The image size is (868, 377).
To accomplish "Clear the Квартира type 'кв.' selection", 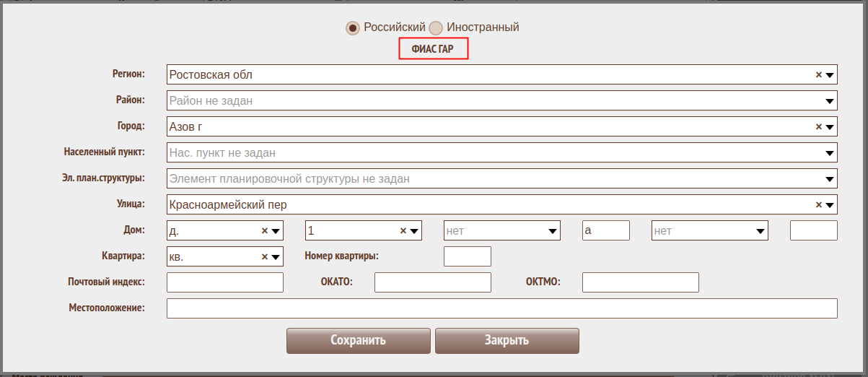I will (264, 257).
